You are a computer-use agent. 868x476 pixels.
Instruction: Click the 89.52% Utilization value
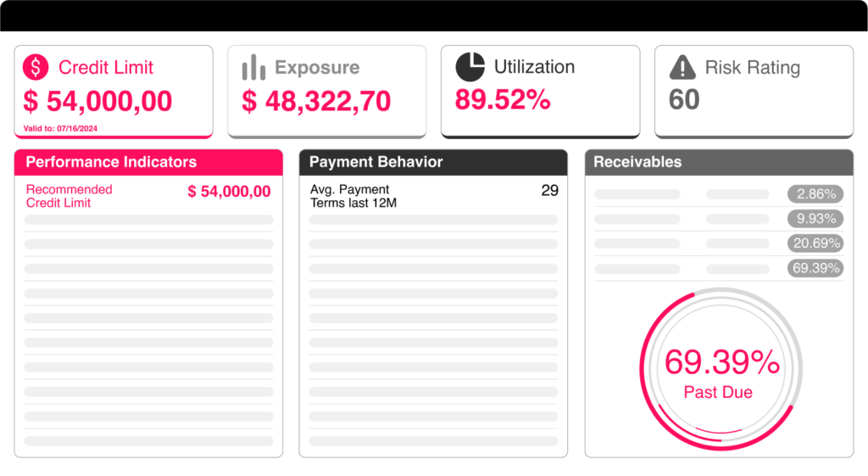tap(503, 99)
